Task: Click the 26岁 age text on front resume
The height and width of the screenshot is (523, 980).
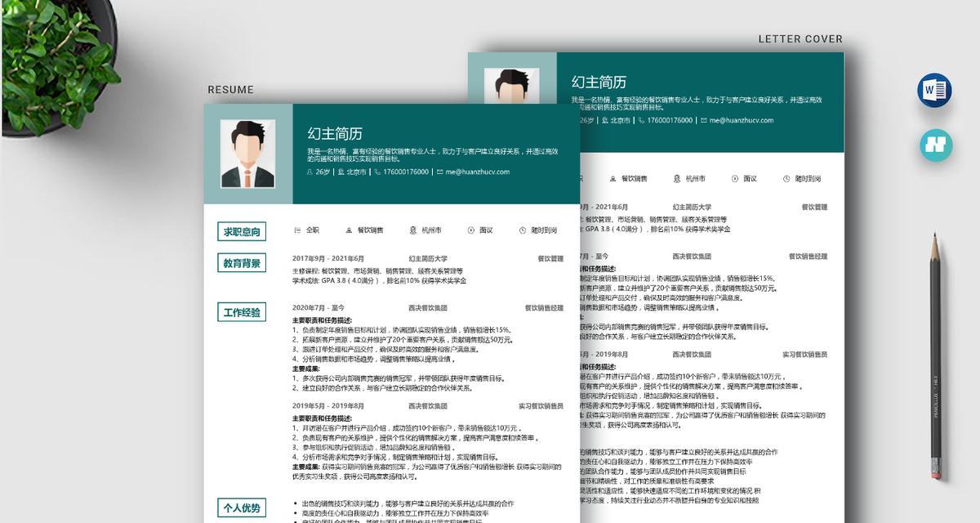Action: click(x=323, y=172)
